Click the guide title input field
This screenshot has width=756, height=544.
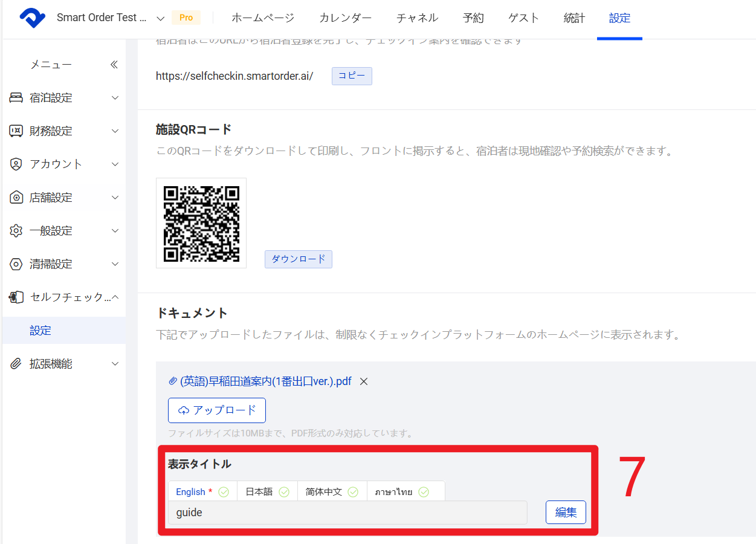click(x=347, y=513)
